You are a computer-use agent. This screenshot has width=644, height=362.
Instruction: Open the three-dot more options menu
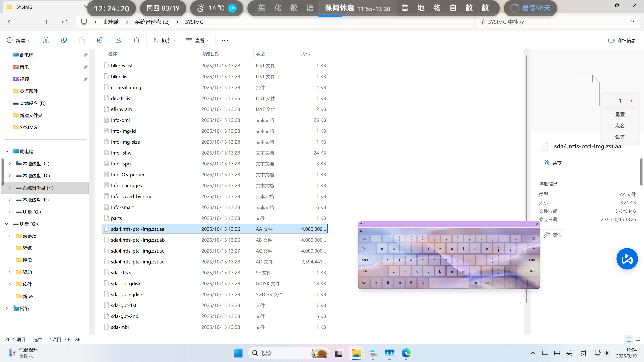coord(225,40)
